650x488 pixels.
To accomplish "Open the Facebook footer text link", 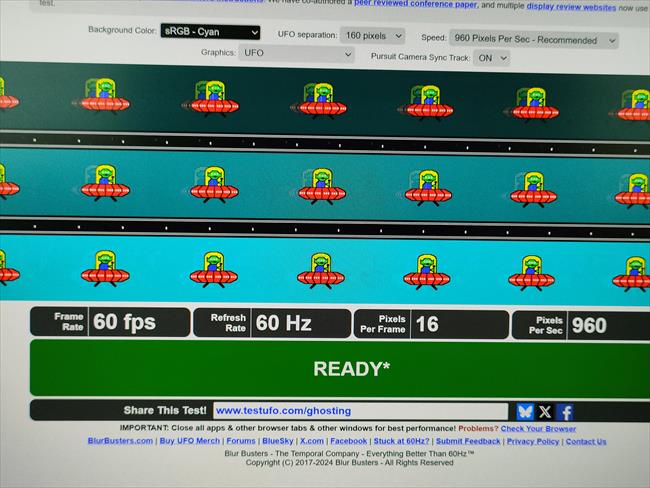I will [x=349, y=441].
